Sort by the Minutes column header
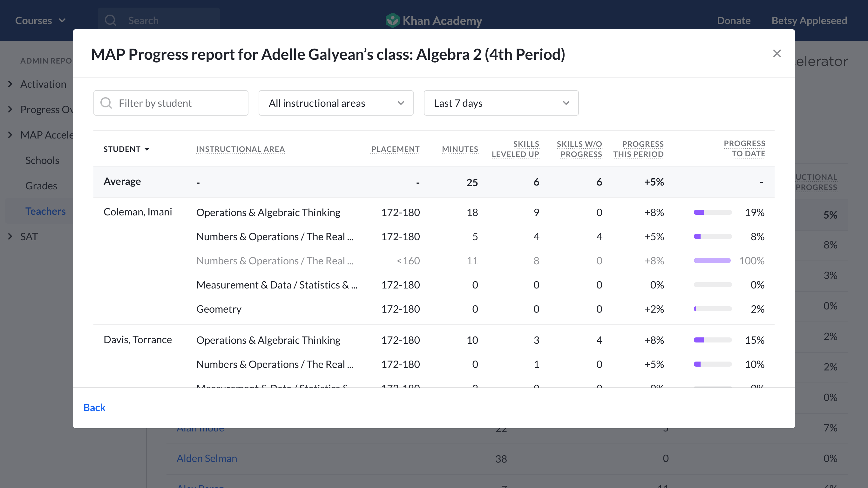 click(460, 149)
